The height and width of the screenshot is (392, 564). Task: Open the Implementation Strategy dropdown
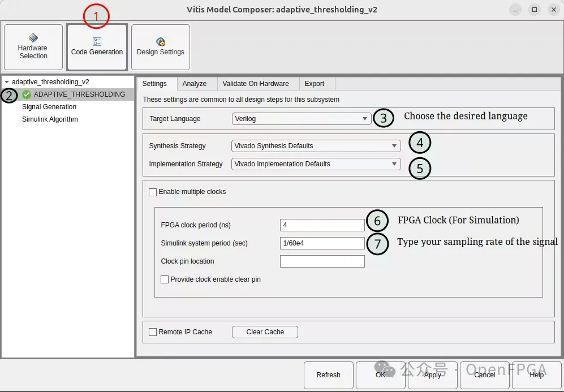pos(316,164)
